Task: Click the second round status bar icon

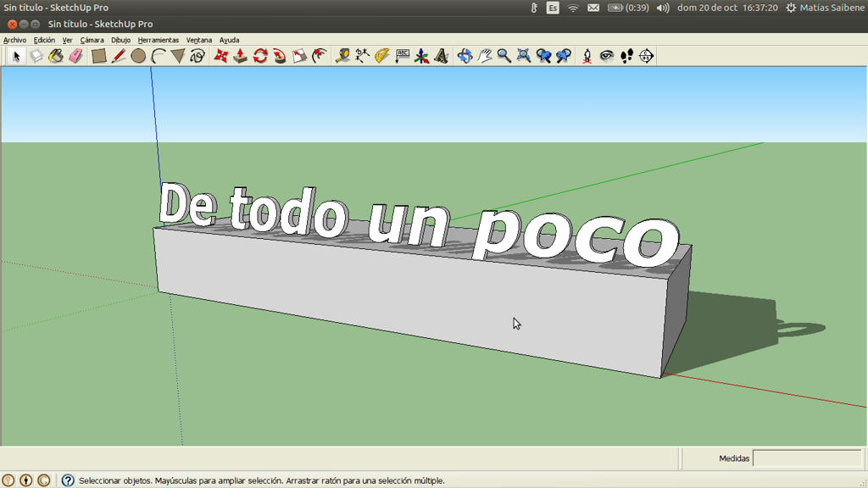Action: coord(26,480)
